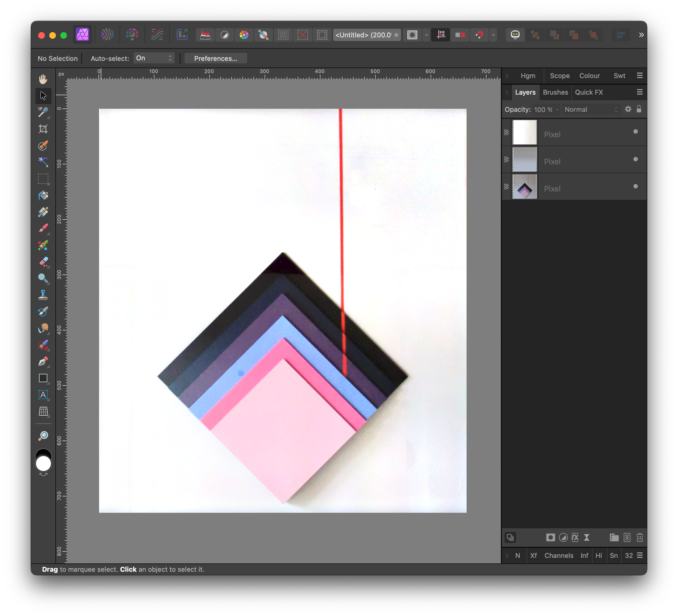This screenshot has width=678, height=616.
Task: Add an Adjustment layer from the Layers panel
Action: pyautogui.click(x=563, y=537)
